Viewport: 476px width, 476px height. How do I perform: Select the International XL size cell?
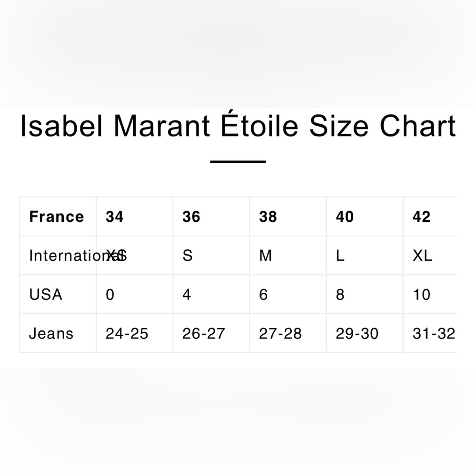[423, 256]
